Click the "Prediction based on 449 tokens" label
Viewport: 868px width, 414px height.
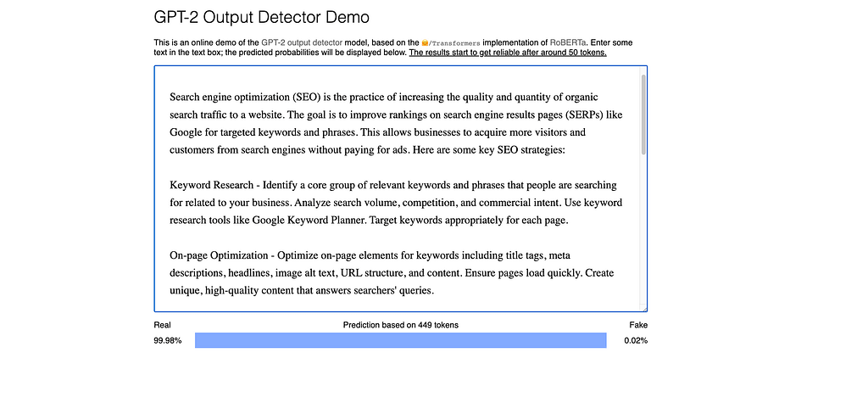[400, 325]
